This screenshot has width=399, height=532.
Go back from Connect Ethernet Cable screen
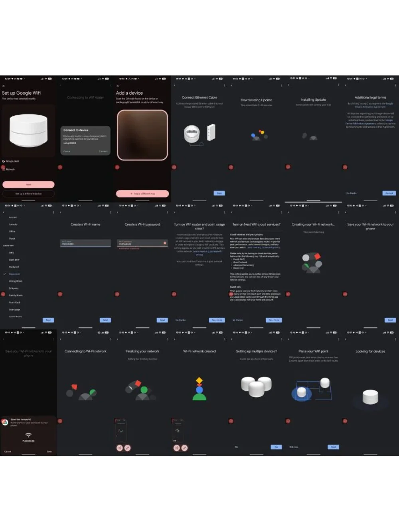pyautogui.click(x=174, y=85)
